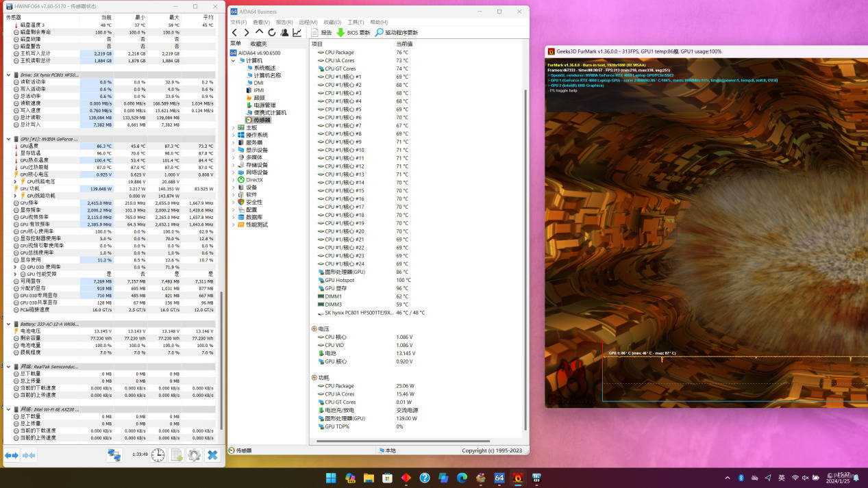Select 计算机名称 in AIDA64 tree
The image size is (868, 488).
pos(267,75)
